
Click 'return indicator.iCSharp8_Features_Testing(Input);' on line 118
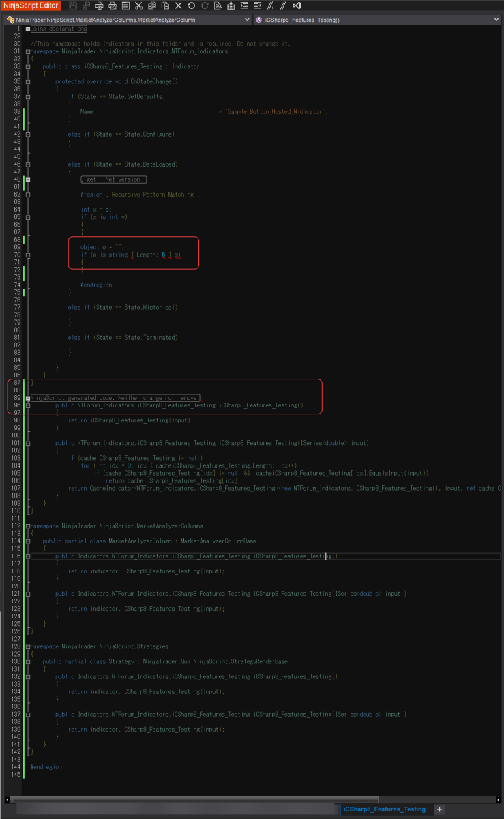[x=146, y=571]
